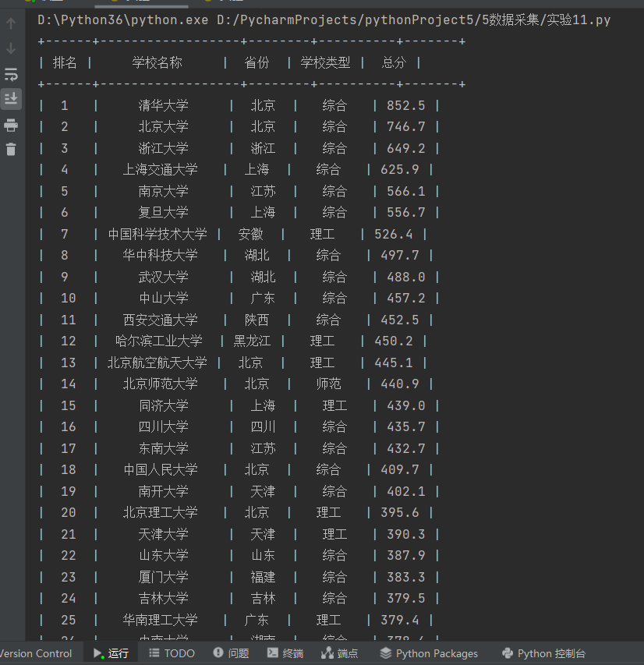644x665 pixels.
Task: Click 南京大学 school name
Action: click(x=163, y=191)
